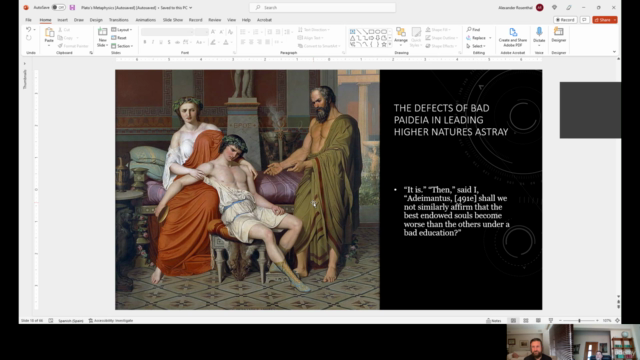Viewport: 640px width, 360px height.
Task: Toggle the Notes pane in status bar
Action: [x=493, y=320]
